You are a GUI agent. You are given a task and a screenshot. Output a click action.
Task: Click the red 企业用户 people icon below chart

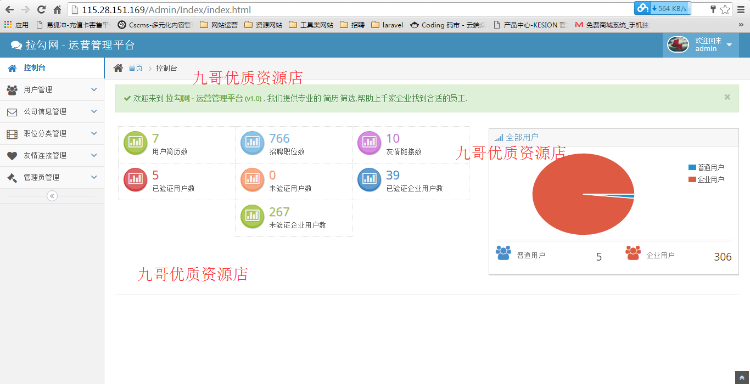coord(633,253)
